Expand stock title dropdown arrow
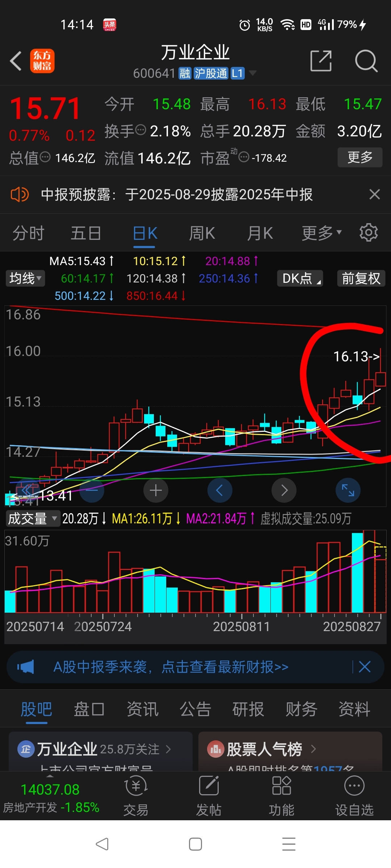Screen dimensions: 391x868 (x=253, y=73)
